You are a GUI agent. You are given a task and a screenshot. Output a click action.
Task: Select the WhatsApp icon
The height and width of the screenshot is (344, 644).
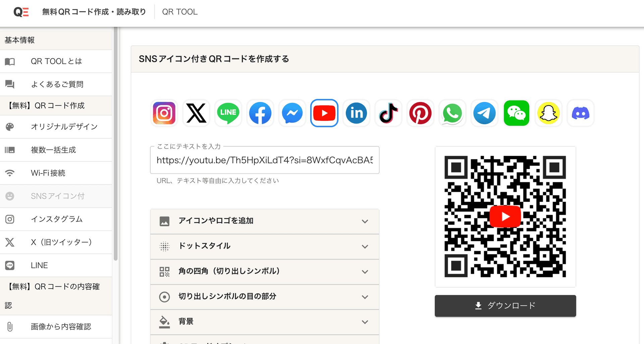(452, 113)
